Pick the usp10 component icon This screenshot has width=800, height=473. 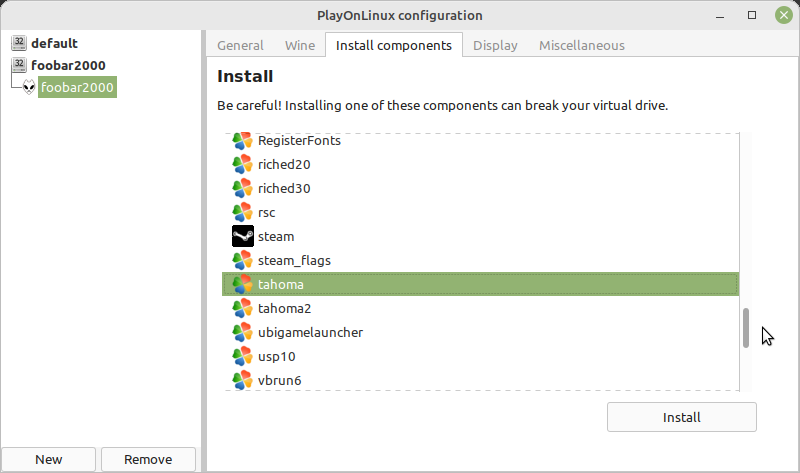click(x=243, y=356)
